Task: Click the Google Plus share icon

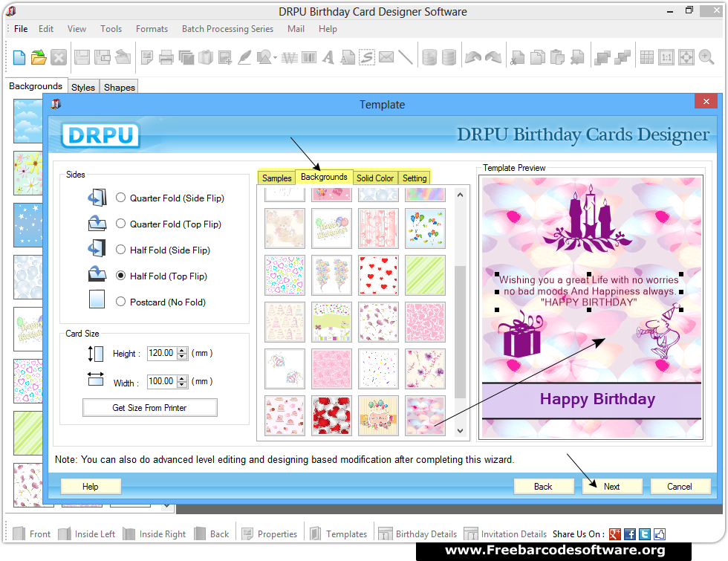Action: click(615, 534)
